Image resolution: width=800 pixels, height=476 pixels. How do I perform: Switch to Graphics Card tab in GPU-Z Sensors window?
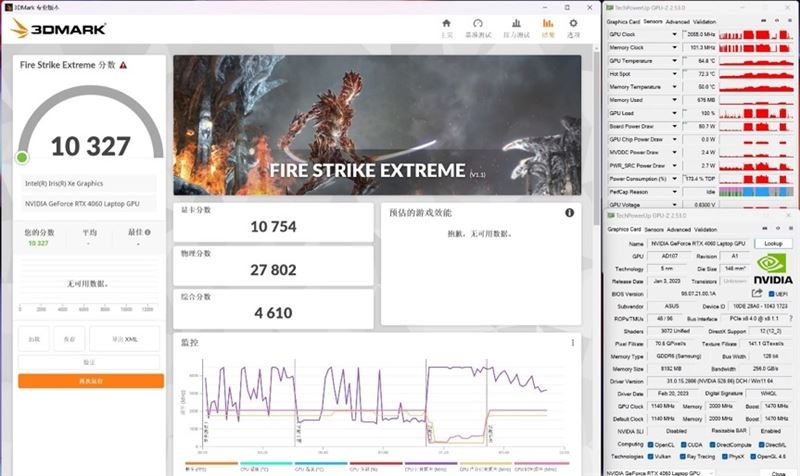point(623,21)
